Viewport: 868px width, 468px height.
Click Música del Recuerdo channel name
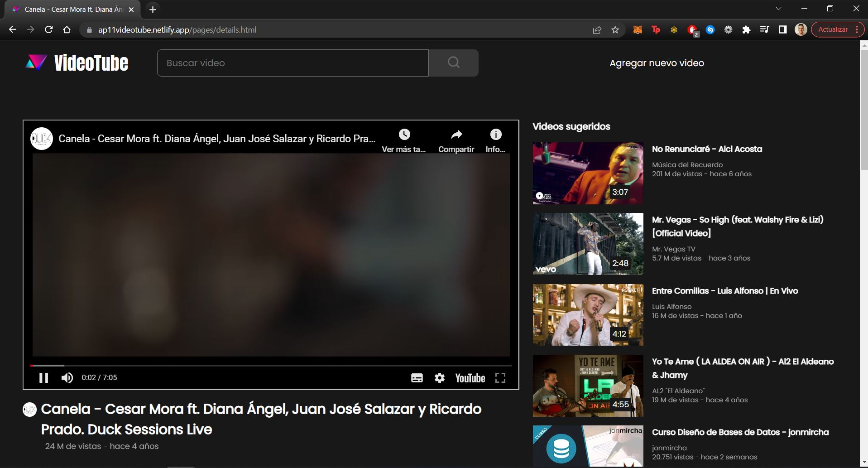click(x=687, y=165)
